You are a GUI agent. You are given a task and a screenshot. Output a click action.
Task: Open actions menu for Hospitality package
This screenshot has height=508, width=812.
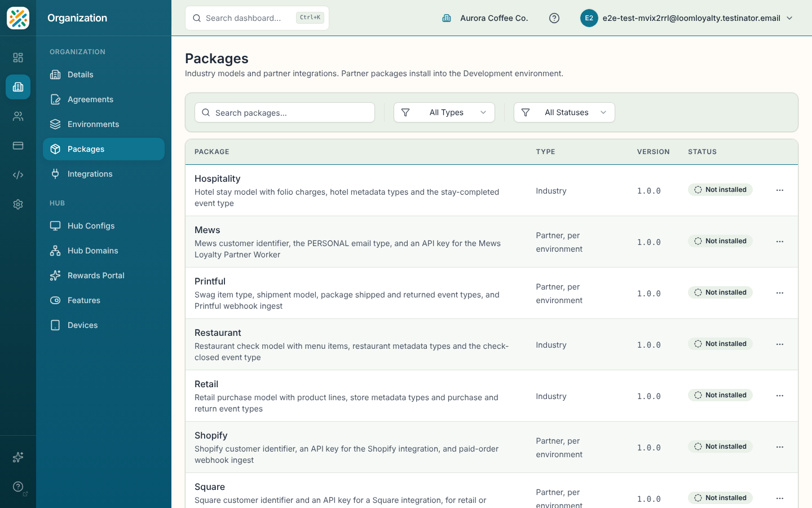pos(780,190)
